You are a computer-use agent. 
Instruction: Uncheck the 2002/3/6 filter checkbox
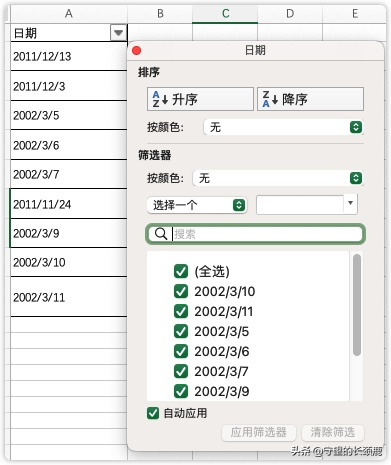181,351
